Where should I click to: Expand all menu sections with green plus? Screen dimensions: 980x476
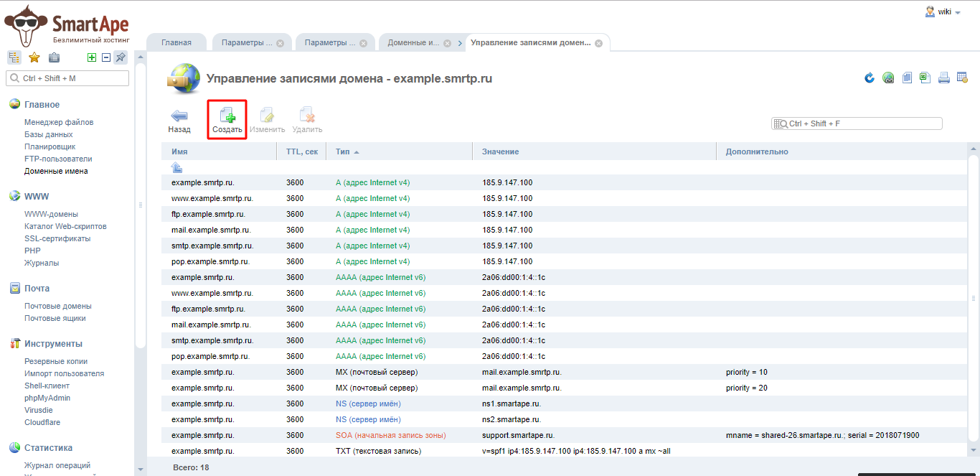[92, 57]
